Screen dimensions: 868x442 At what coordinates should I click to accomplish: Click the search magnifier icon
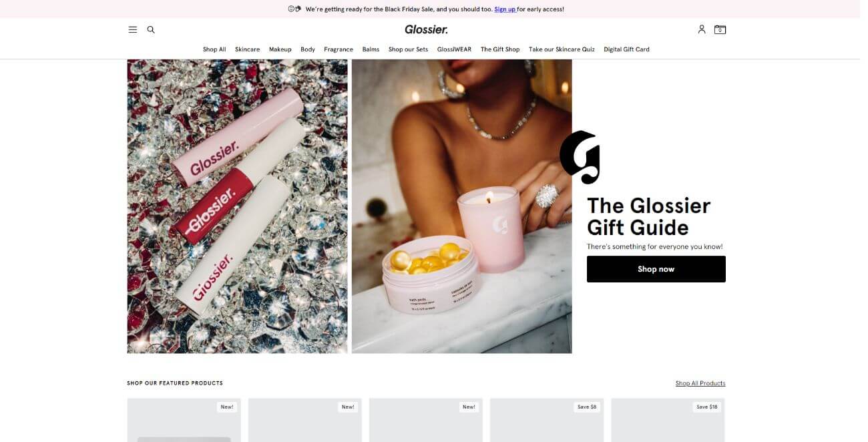(151, 29)
